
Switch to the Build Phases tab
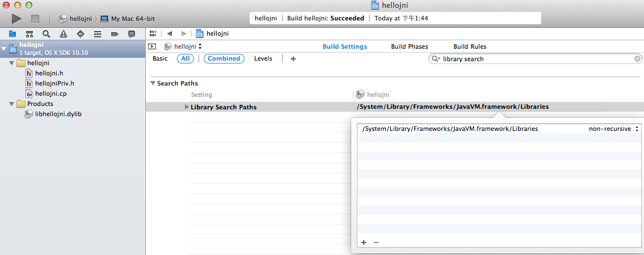pos(409,46)
